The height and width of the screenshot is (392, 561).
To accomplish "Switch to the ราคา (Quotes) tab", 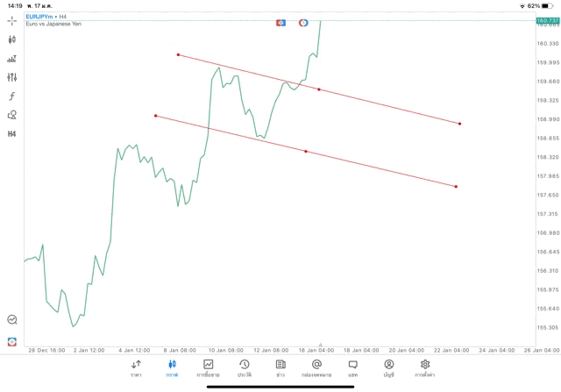I will point(136,368).
